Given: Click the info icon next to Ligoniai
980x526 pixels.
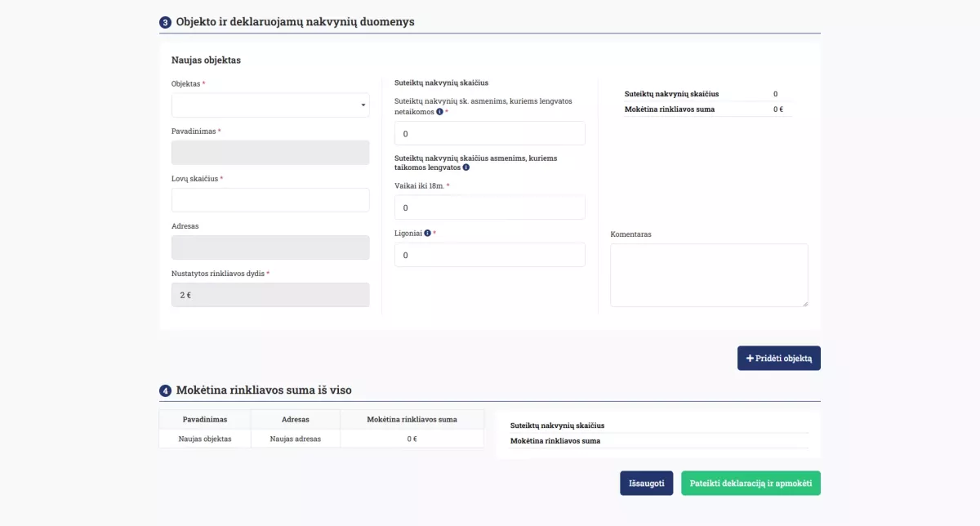Looking at the screenshot, I should click(x=428, y=233).
